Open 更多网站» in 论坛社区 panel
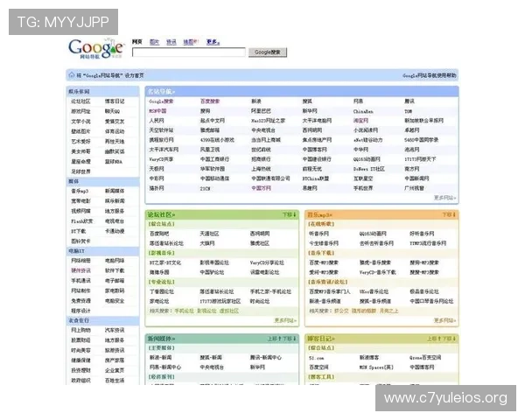 (285, 320)
